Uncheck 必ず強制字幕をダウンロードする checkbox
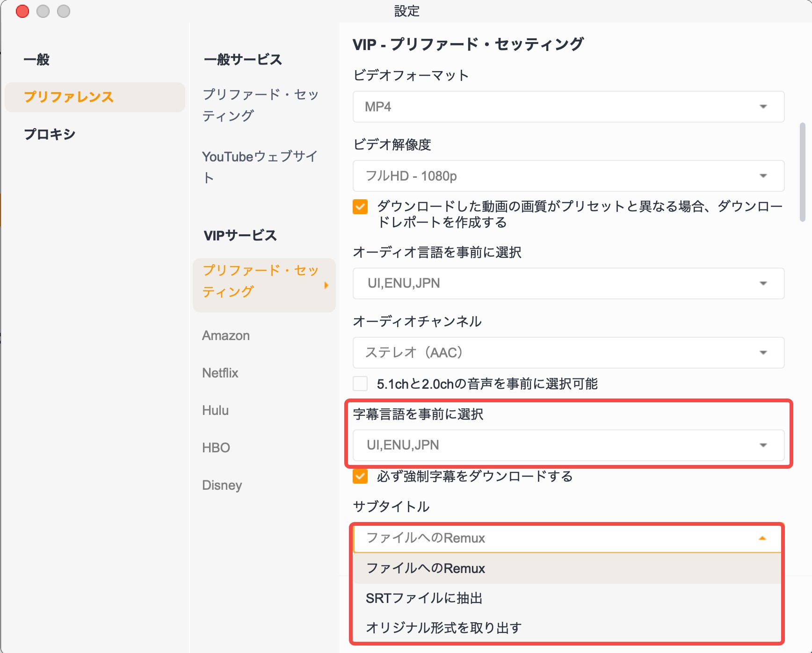 click(x=360, y=476)
